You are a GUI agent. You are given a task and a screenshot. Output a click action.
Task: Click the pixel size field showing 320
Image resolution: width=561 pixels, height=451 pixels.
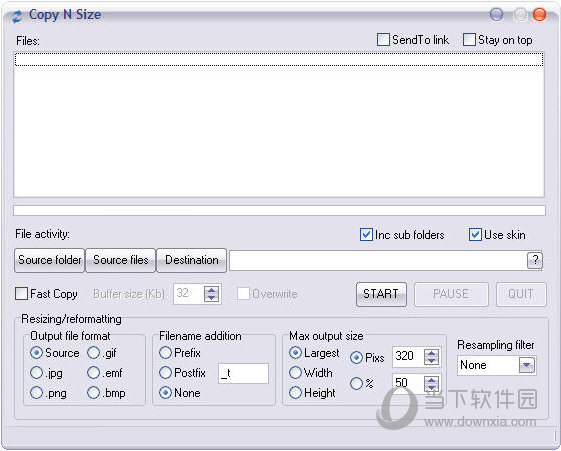tap(408, 357)
